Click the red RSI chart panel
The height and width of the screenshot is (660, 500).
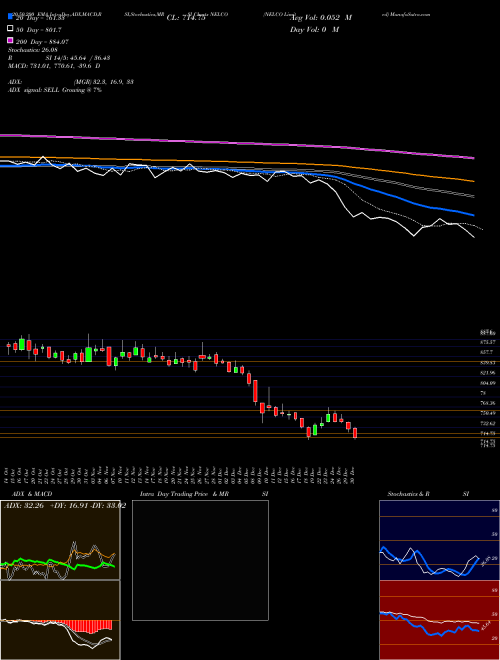pos(439,620)
